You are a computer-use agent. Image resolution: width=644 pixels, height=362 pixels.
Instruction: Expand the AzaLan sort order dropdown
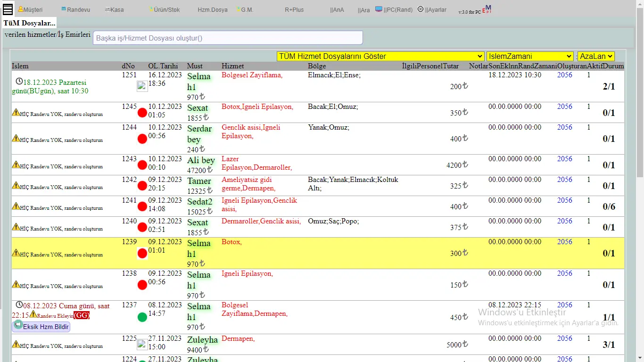tap(596, 56)
